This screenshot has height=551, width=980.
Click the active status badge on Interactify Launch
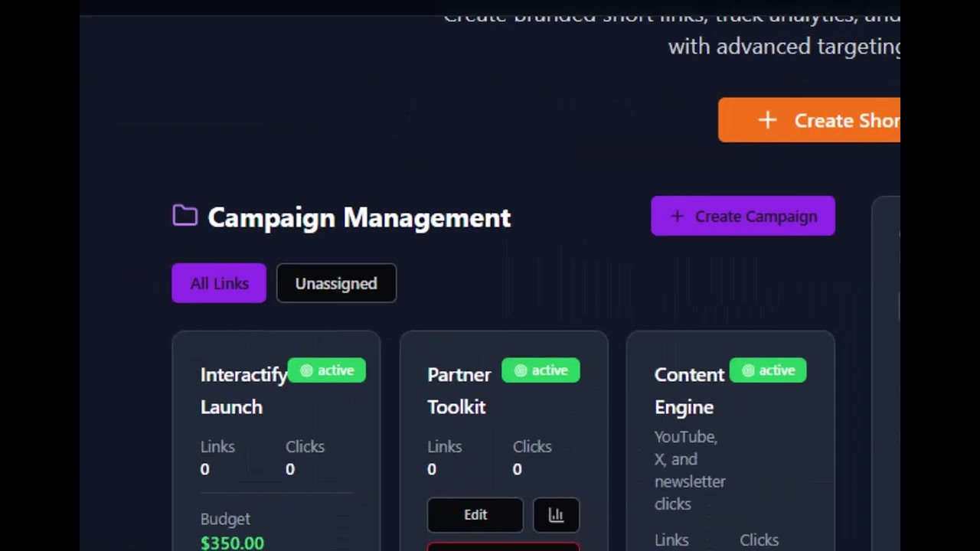[327, 370]
